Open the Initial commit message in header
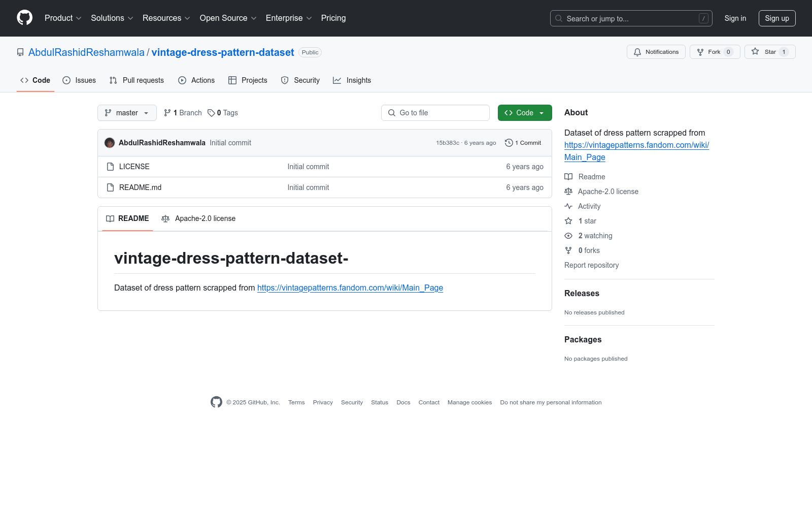The image size is (812, 508). coord(230,143)
